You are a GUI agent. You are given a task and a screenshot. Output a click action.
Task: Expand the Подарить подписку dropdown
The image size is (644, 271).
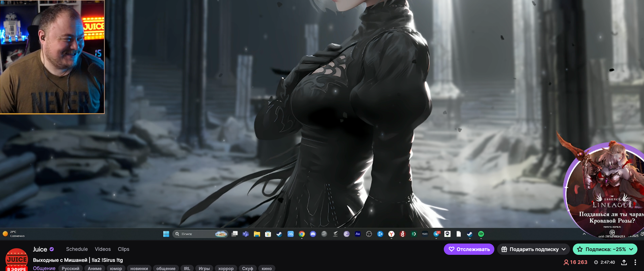click(563, 249)
